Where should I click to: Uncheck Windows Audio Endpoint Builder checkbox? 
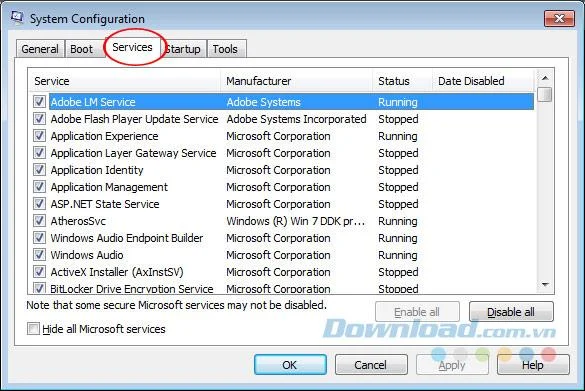[39, 238]
